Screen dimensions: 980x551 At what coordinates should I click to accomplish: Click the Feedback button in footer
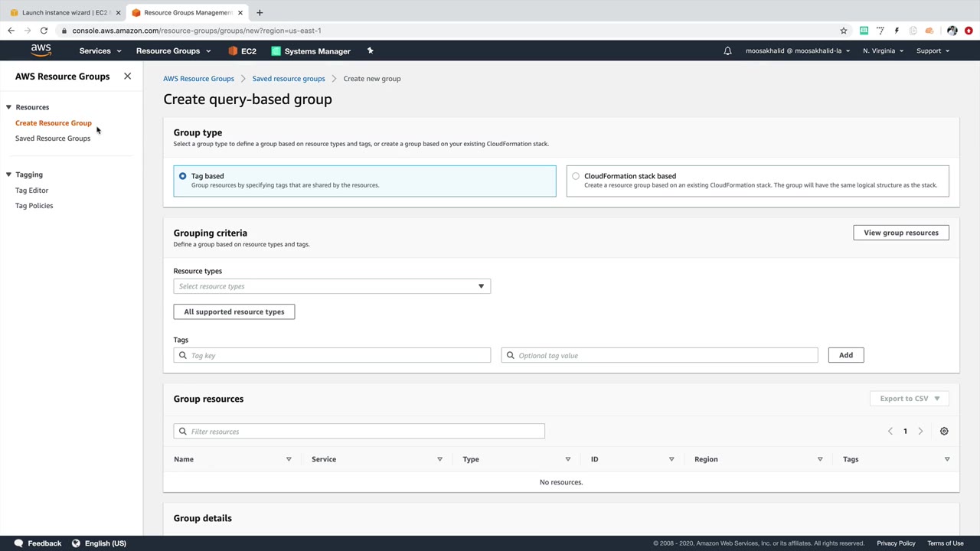pos(38,543)
